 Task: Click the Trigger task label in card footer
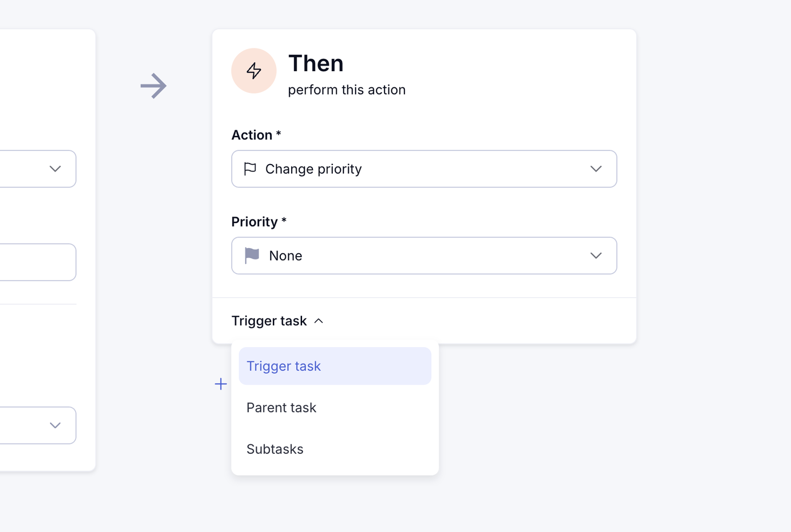coord(269,321)
